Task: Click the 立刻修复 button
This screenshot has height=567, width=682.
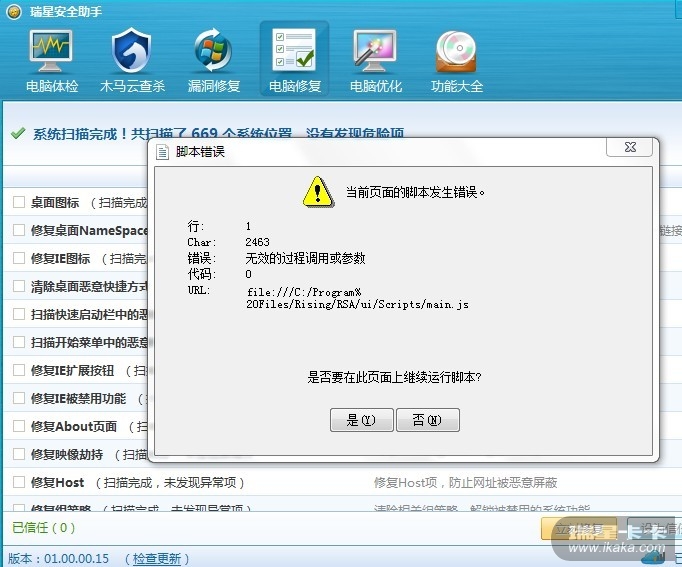Action: click(x=578, y=529)
